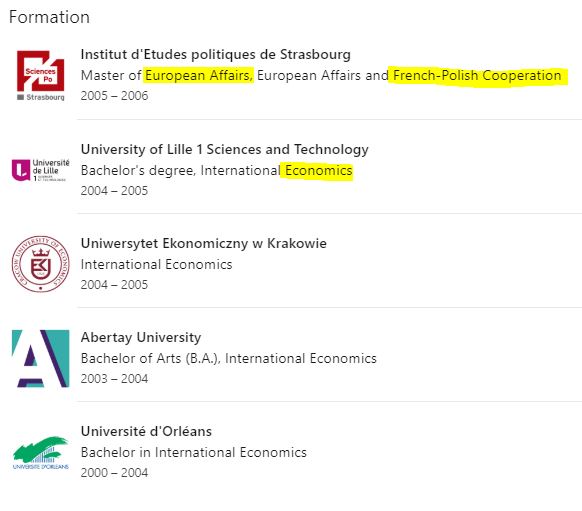Click the Cracow University of Economics seal
The image size is (582, 511).
(x=40, y=264)
